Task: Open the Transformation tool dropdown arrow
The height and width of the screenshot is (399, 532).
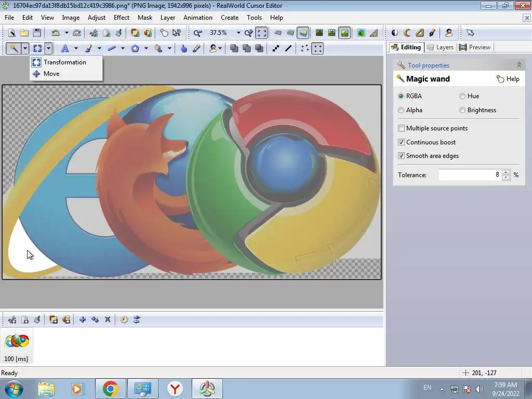Action: (48, 48)
